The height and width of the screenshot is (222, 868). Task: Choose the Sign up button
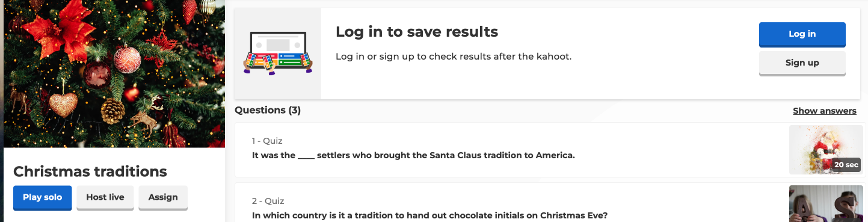point(802,63)
